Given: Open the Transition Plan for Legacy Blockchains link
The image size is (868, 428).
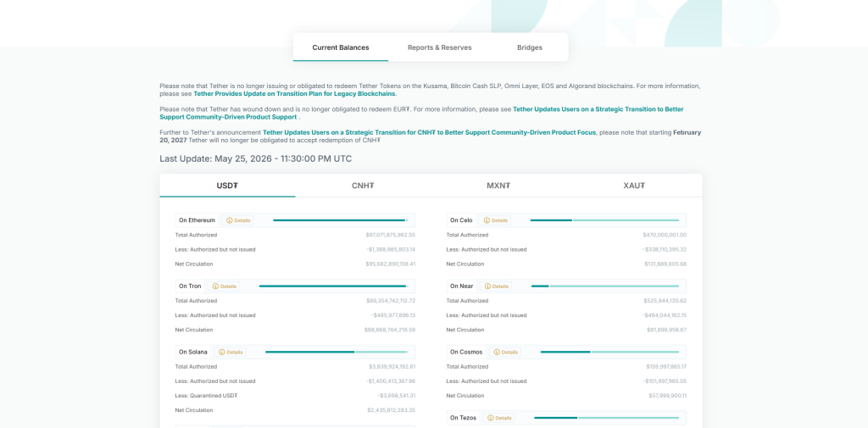Looking at the screenshot, I should pos(294,94).
